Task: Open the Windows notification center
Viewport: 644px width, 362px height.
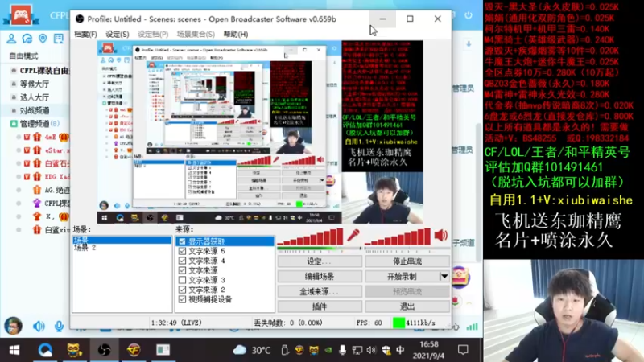Action: tap(463, 350)
